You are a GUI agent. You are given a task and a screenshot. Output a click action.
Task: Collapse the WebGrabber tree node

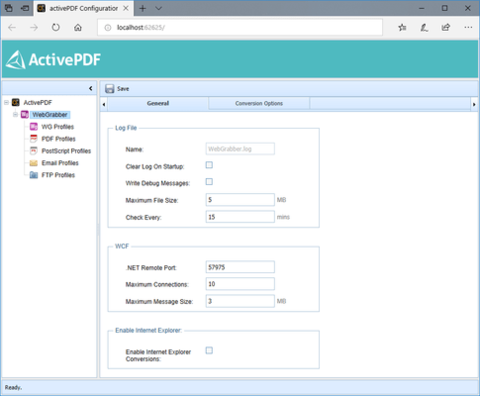coord(15,115)
